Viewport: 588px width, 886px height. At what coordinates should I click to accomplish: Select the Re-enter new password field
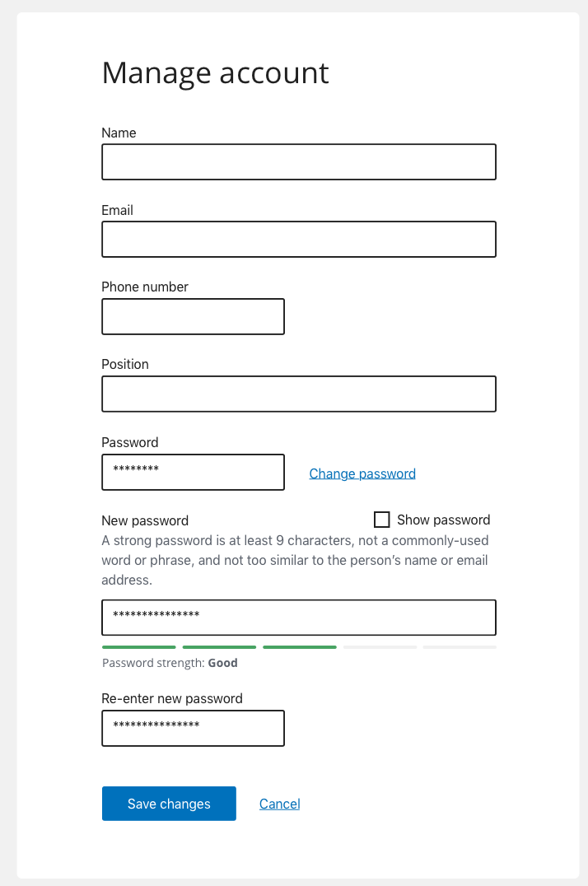coord(192,728)
